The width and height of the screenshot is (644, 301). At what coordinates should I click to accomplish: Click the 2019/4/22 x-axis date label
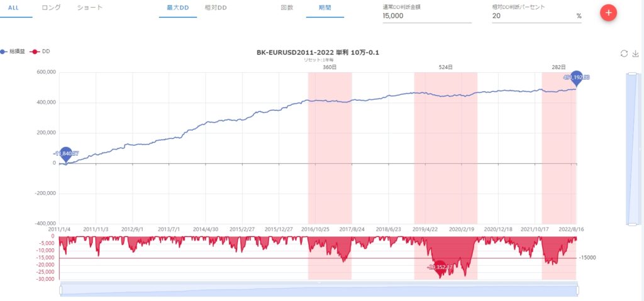click(425, 230)
